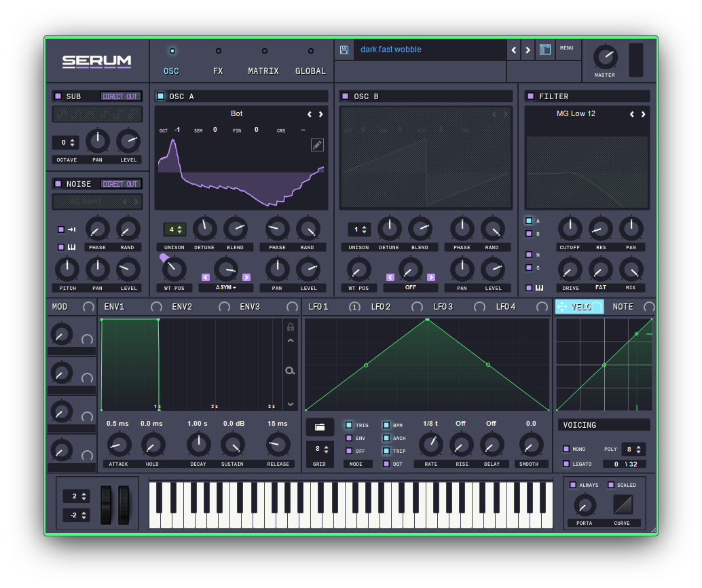Click SUB DIRECT OUT button

120,96
